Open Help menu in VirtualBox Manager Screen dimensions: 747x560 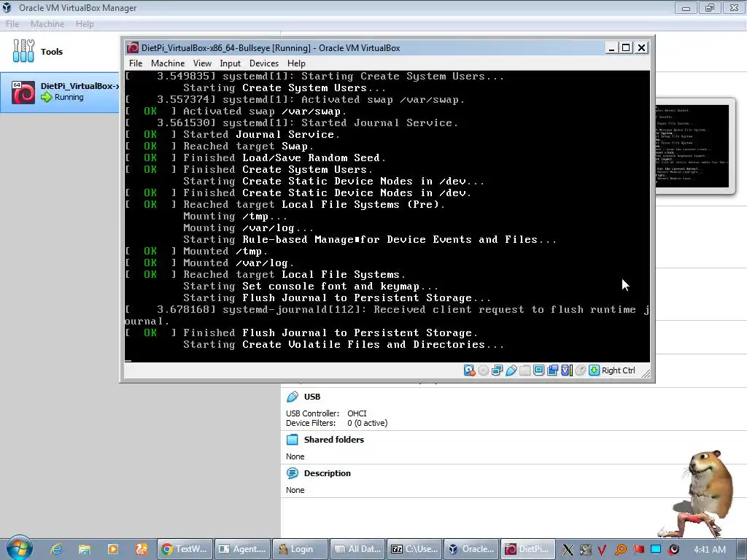(85, 24)
